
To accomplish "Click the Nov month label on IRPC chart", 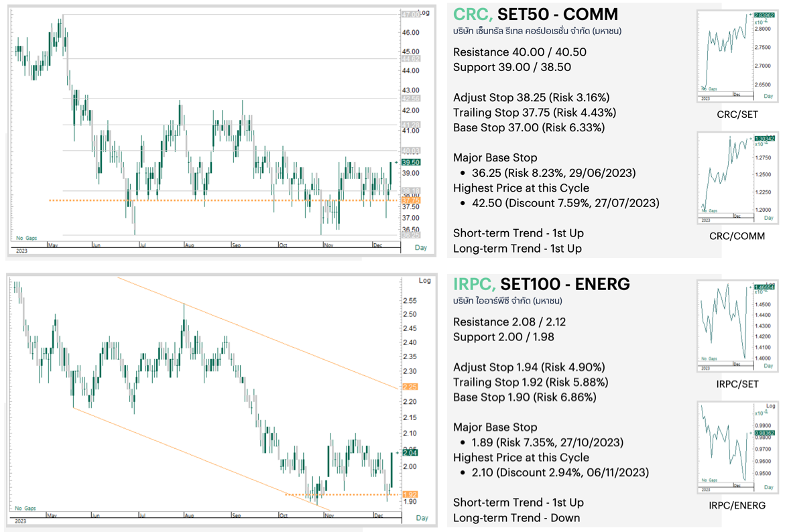I will 329,515.
